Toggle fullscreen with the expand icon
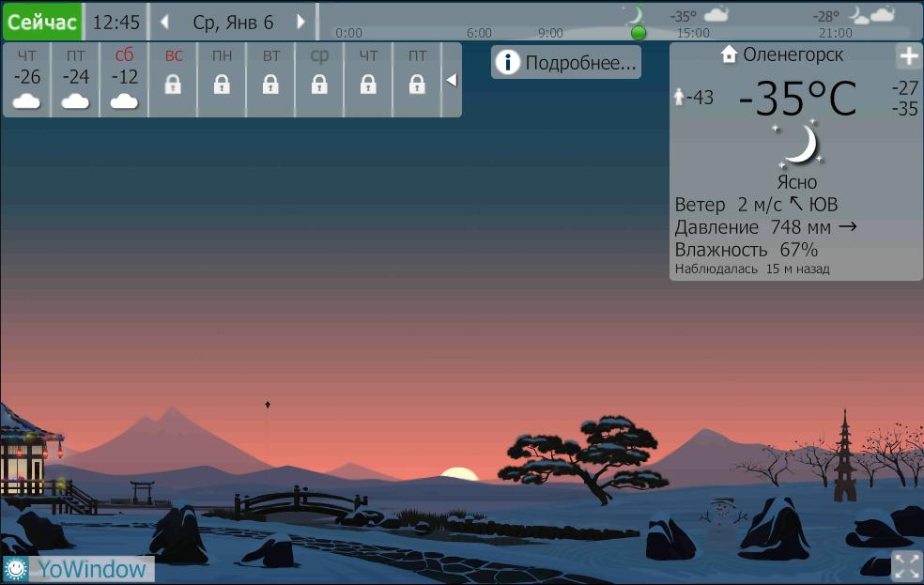This screenshot has height=585, width=924. pyautogui.click(x=905, y=566)
